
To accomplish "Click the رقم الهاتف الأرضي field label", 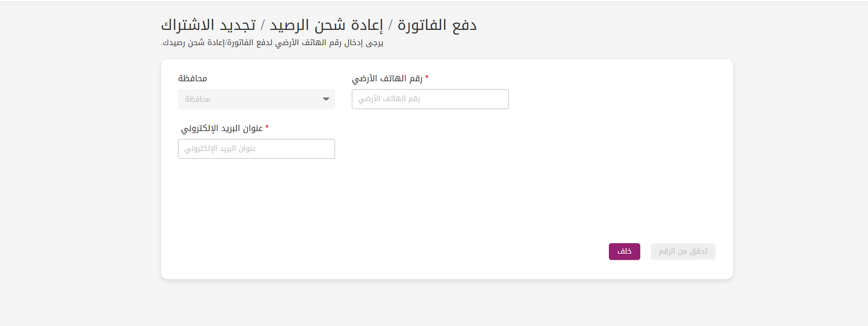I will [387, 79].
